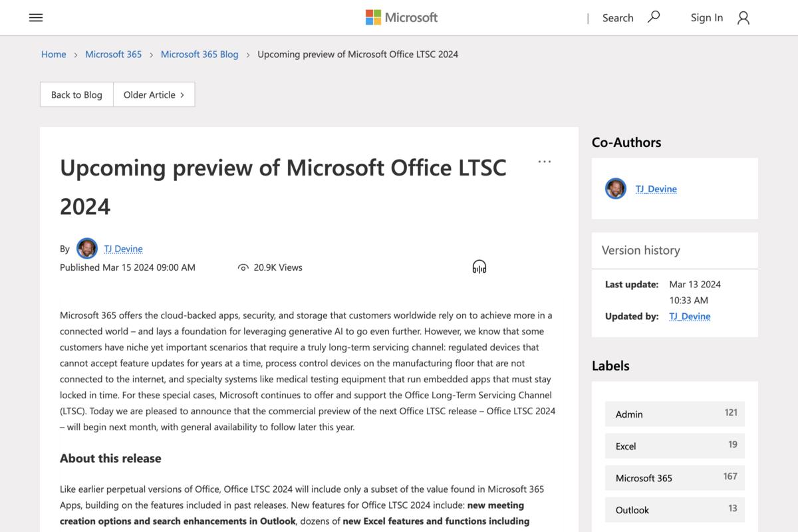Viewport: 798px width, 532px height.
Task: Open TJ_Devine link in Co-Authors
Action: (656, 189)
